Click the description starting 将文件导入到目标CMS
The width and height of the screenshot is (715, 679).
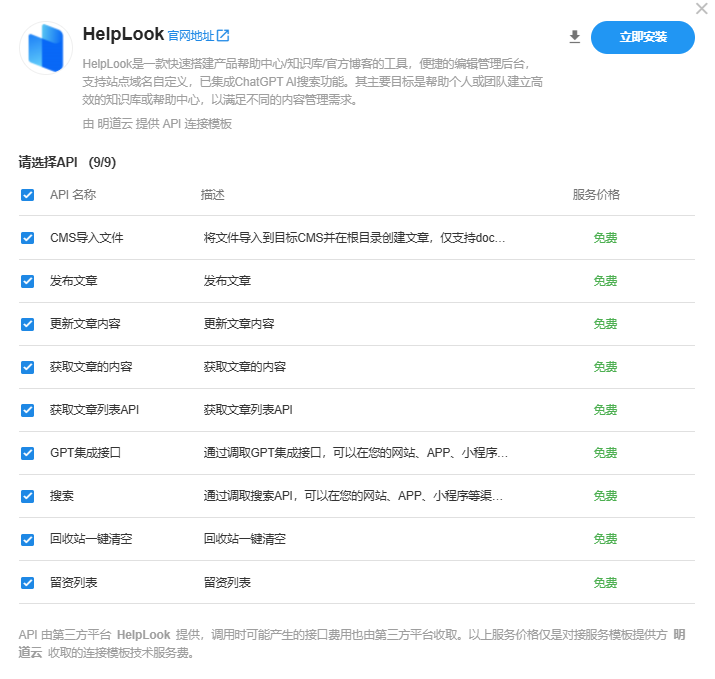pos(354,238)
